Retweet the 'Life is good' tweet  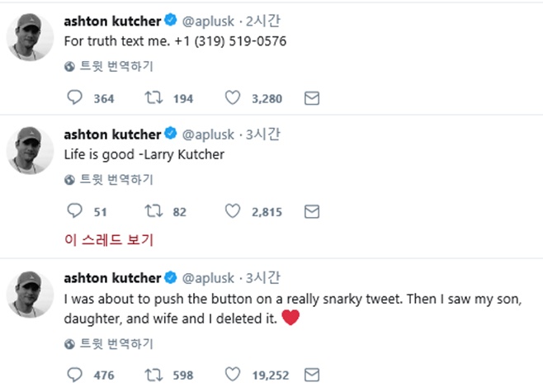153,211
